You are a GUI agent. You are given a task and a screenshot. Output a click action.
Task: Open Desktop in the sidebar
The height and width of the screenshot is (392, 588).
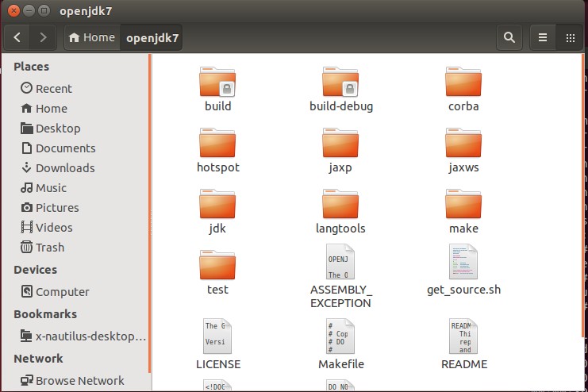50,129
